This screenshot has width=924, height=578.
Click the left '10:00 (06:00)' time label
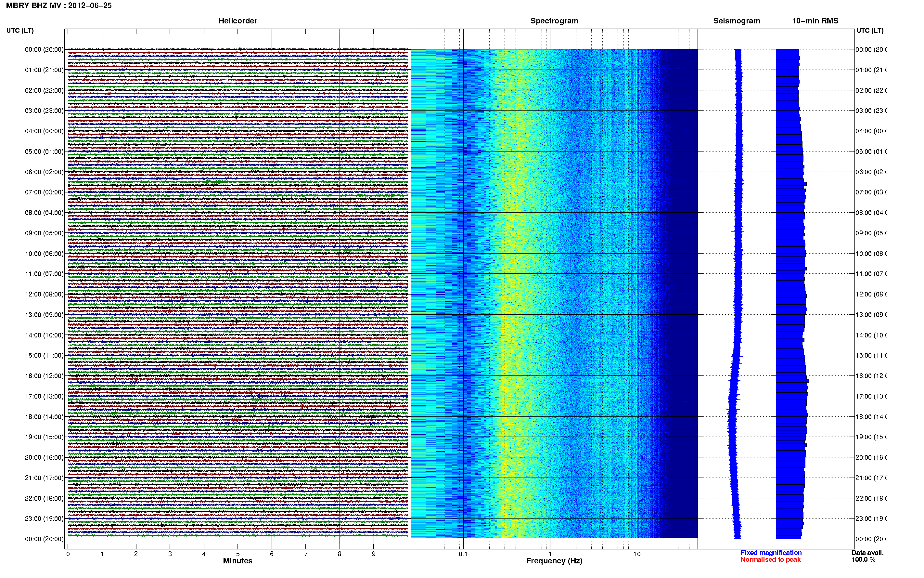tap(44, 254)
